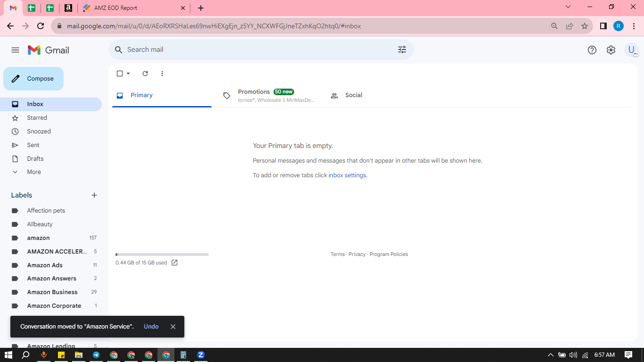
Task: Create a new label with the plus icon
Action: tap(94, 195)
